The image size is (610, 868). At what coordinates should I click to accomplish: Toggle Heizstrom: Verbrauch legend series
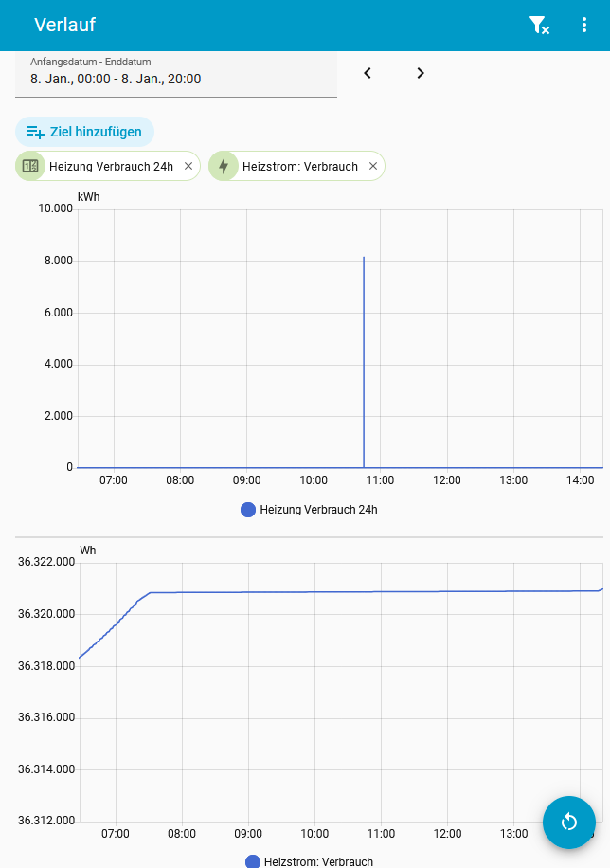[318, 861]
